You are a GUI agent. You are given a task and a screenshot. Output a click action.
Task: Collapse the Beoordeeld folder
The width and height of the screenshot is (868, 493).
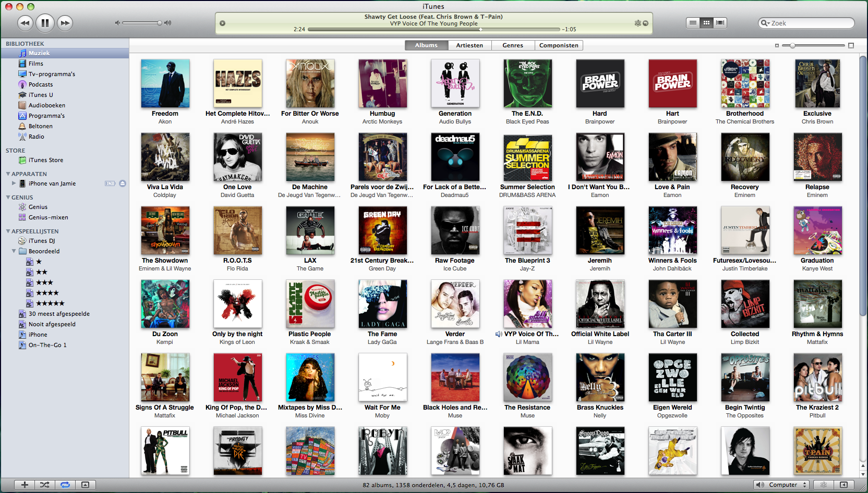pos(14,251)
